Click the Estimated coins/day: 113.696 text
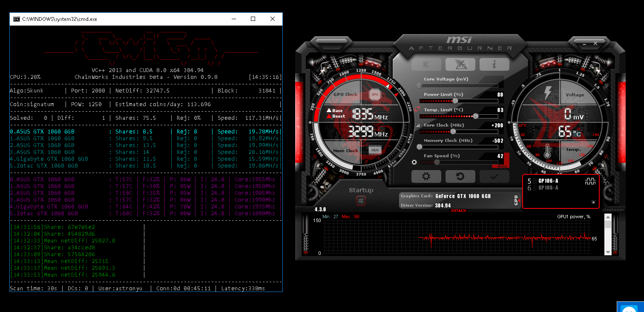 (163, 104)
